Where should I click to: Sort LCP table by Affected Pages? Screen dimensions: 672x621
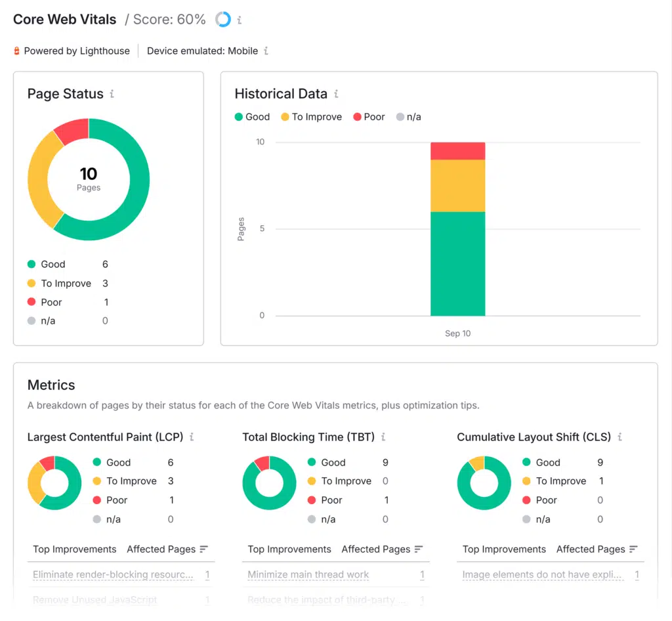click(203, 549)
